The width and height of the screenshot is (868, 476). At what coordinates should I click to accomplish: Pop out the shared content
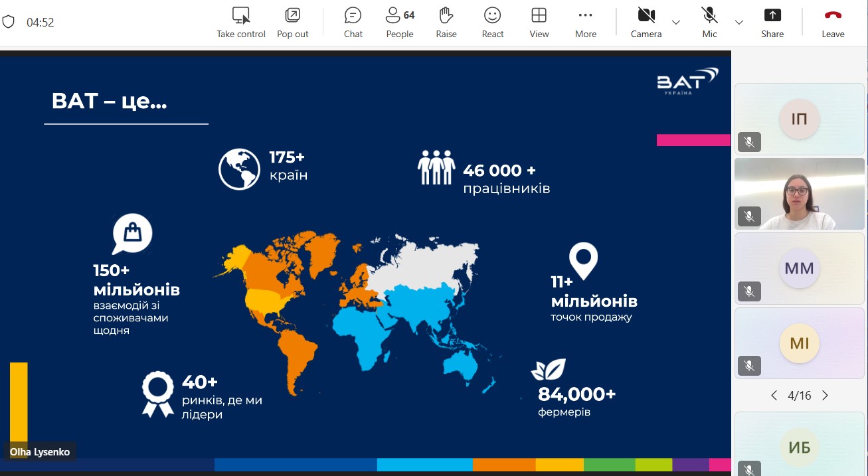[293, 23]
